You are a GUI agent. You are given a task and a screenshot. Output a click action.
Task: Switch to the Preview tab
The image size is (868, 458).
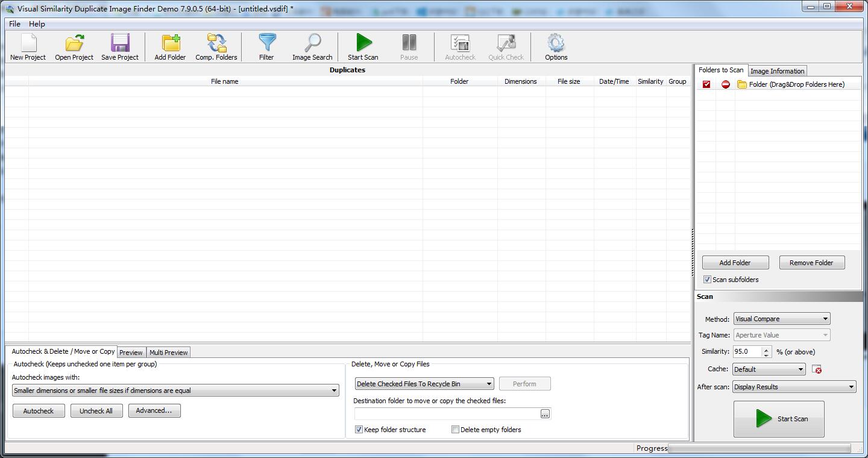(x=131, y=353)
